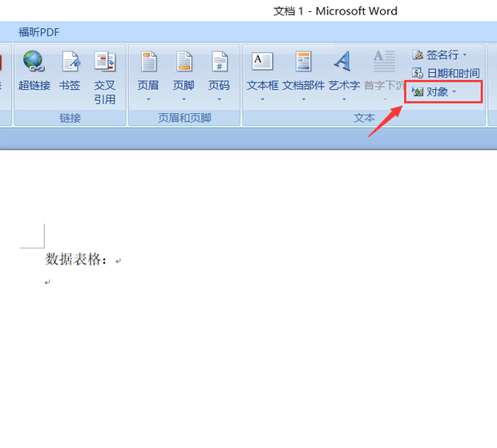Expand the Header (页眉) dropdown arrow
The width and height of the screenshot is (497, 448).
pos(148,99)
